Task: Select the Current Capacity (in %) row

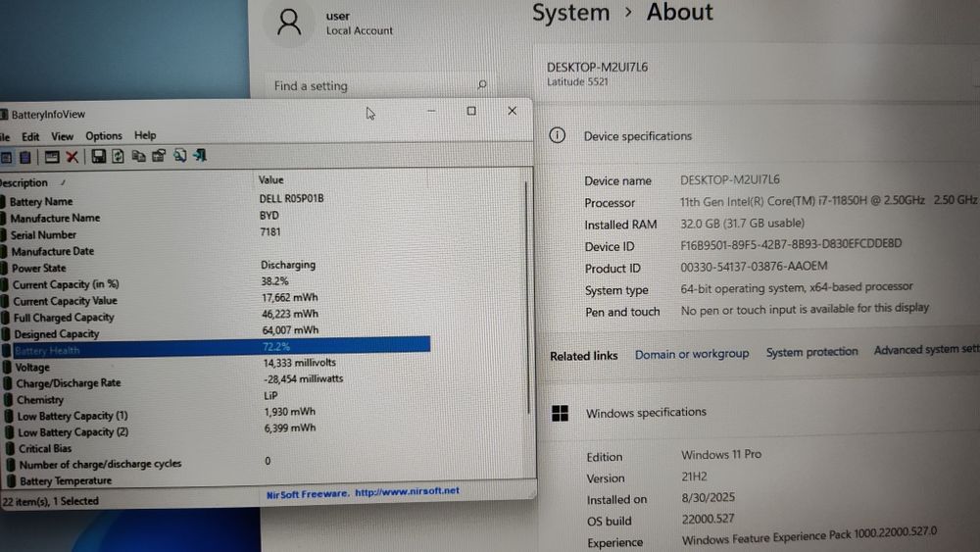Action: point(216,283)
